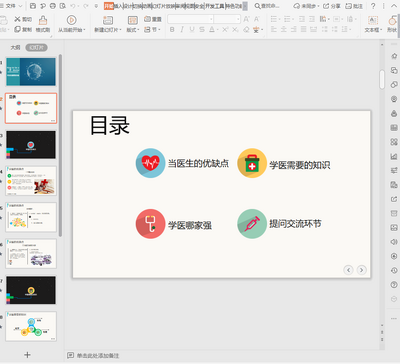Click the Reset (重置) slide icon
The height and width of the screenshot is (364, 400).
[x=147, y=19]
